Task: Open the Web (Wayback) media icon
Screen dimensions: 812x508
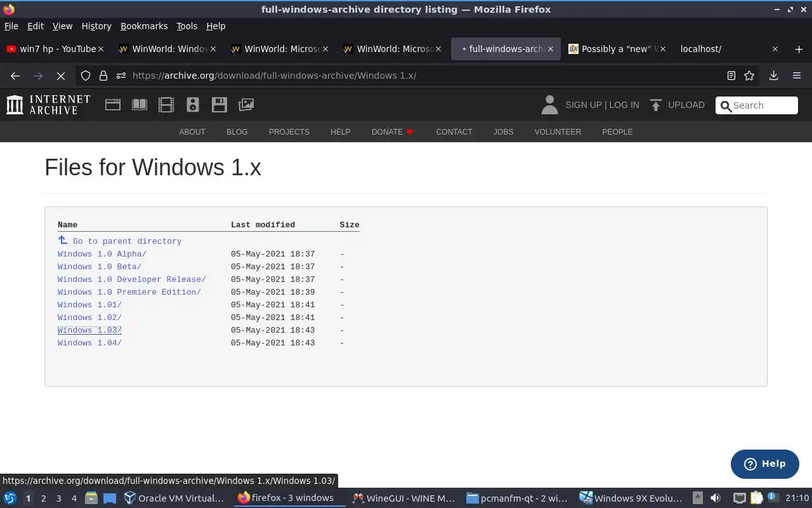Action: 113,105
